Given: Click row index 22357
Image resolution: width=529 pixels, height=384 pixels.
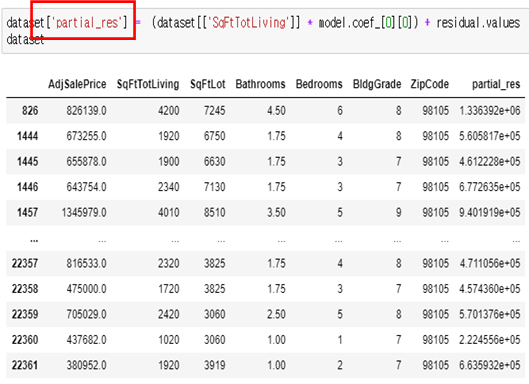Looking at the screenshot, I should coord(25,263).
